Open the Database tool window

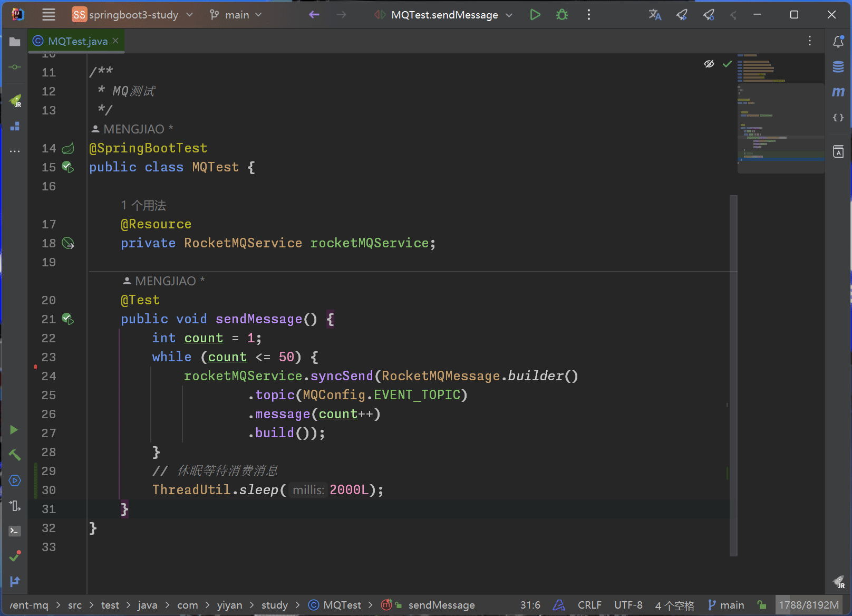coord(838,66)
